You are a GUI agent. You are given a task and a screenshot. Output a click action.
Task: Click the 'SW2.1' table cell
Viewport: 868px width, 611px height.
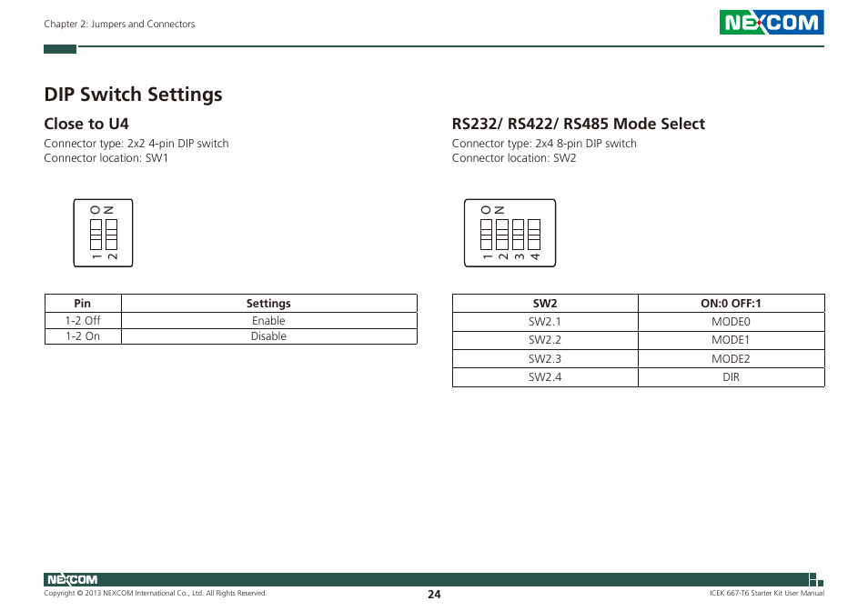point(545,322)
